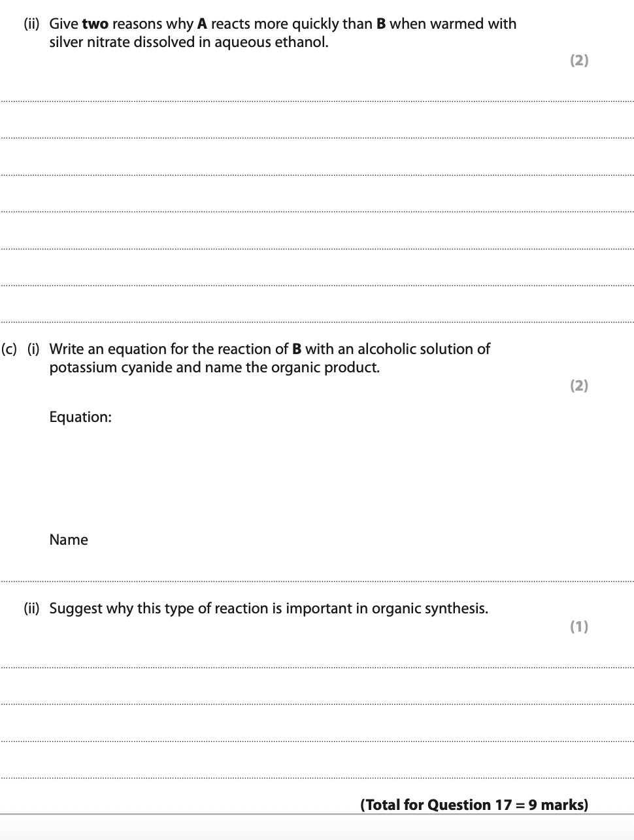The width and height of the screenshot is (634, 840).
Task: Click the answer line beneath the Name label
Action: (317, 581)
